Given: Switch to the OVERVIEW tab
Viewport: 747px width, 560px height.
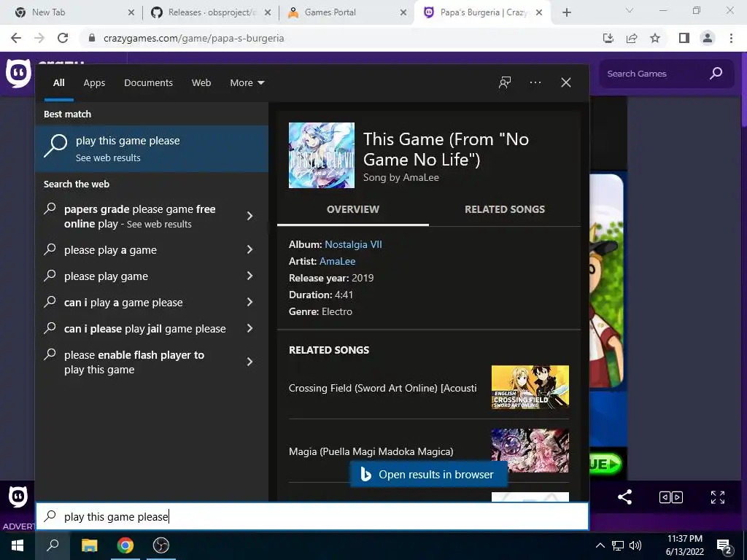Looking at the screenshot, I should coord(352,209).
